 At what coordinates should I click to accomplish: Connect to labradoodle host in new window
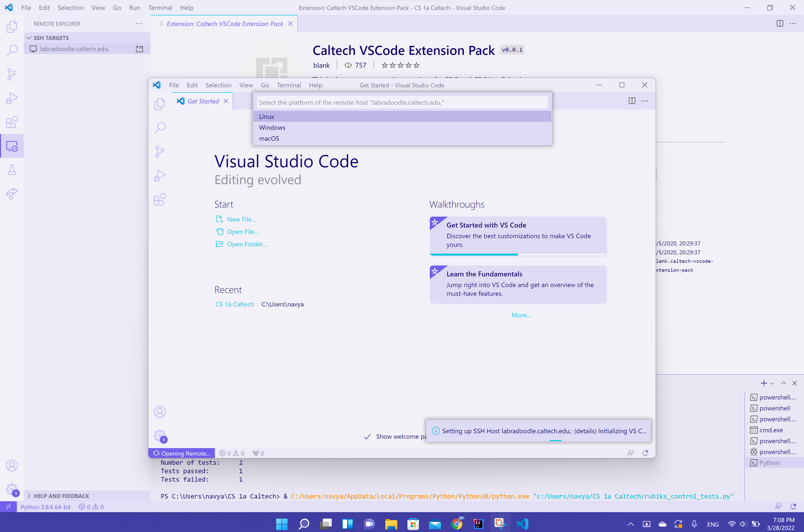tap(139, 49)
